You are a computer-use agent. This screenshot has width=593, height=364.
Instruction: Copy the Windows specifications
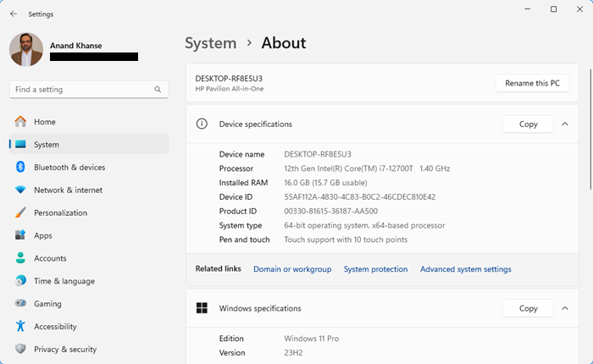click(528, 308)
